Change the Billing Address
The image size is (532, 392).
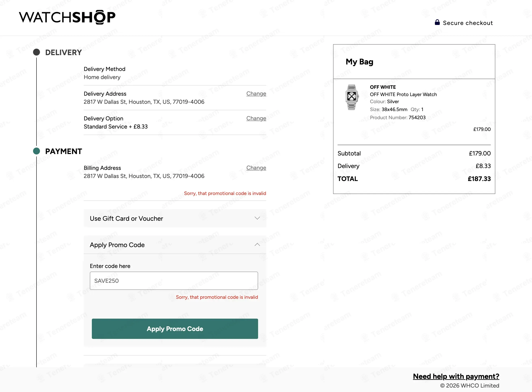256,168
